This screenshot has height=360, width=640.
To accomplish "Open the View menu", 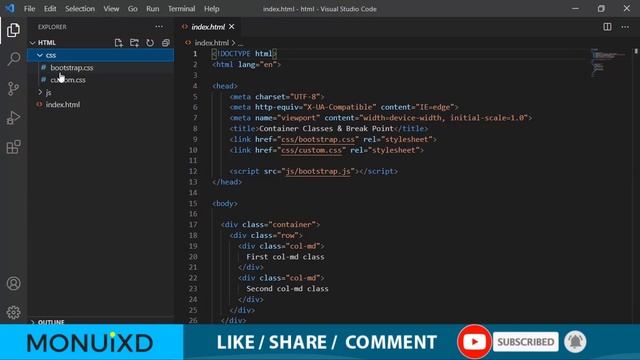I will click(111, 9).
